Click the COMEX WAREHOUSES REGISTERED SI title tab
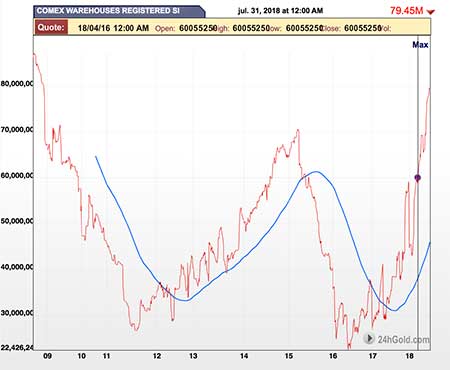 point(119,11)
